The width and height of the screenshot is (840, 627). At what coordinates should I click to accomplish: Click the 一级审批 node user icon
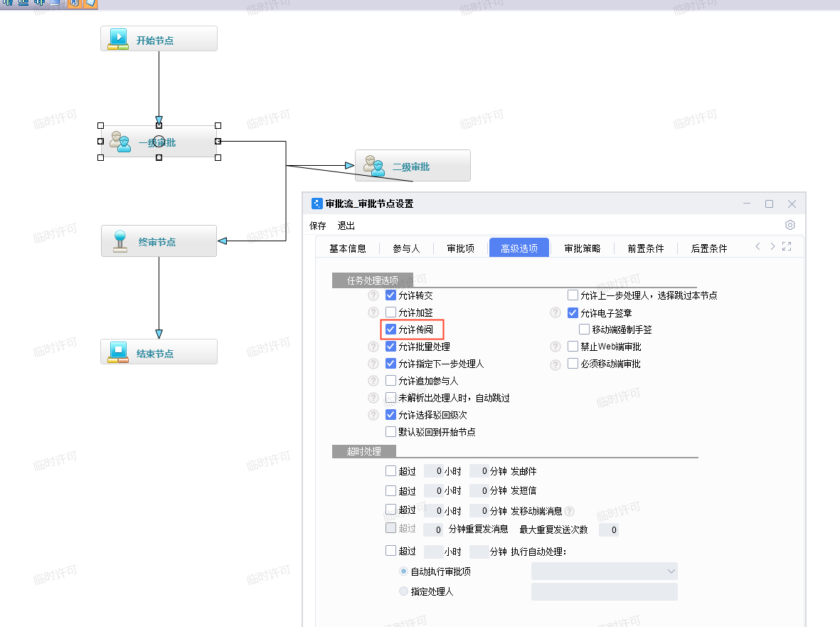click(x=120, y=142)
